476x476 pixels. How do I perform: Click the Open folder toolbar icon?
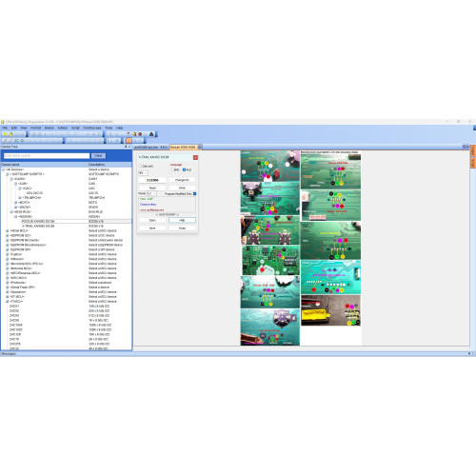pyautogui.click(x=10, y=134)
